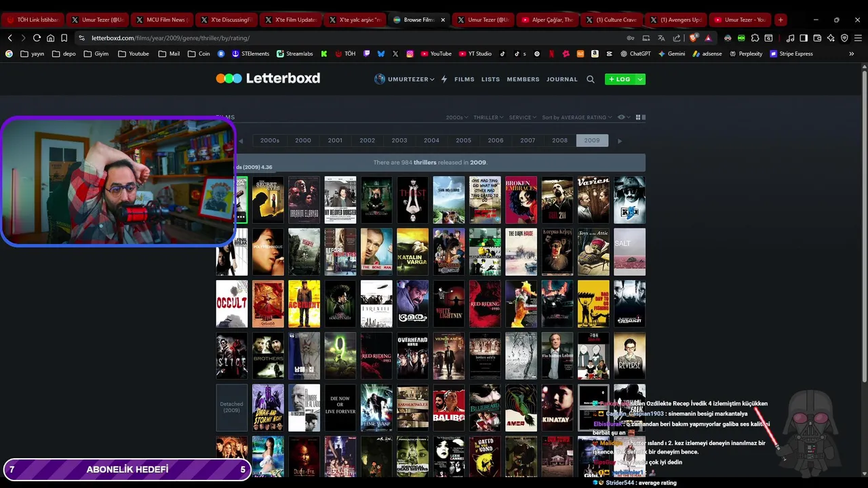Open the passwords key icon in address bar
This screenshot has width=868, height=488.
[x=631, y=38]
